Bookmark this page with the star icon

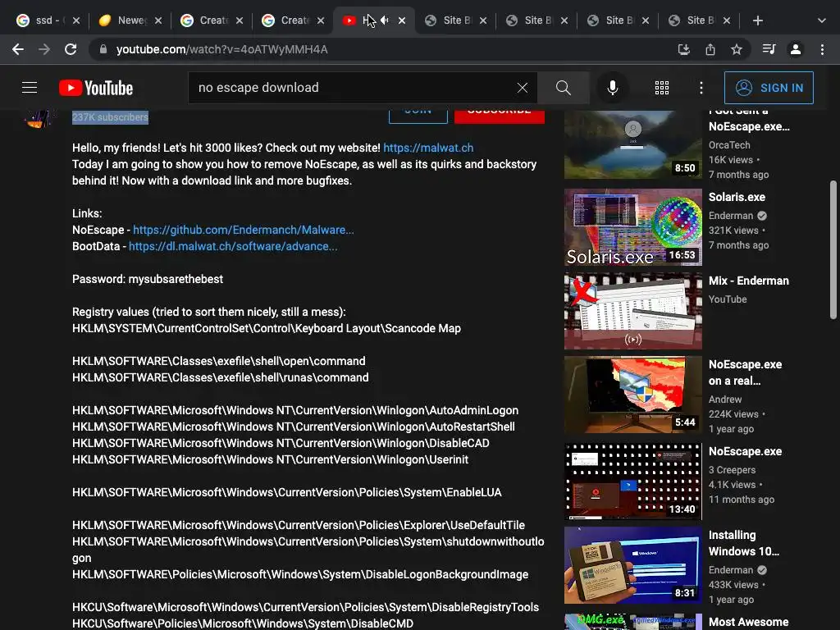tap(737, 49)
